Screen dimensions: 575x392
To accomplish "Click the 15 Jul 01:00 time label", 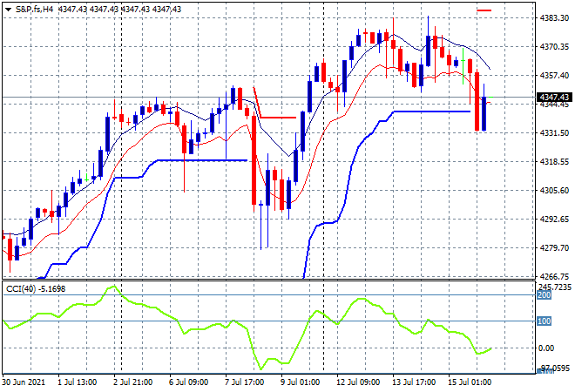I will coord(470,382).
